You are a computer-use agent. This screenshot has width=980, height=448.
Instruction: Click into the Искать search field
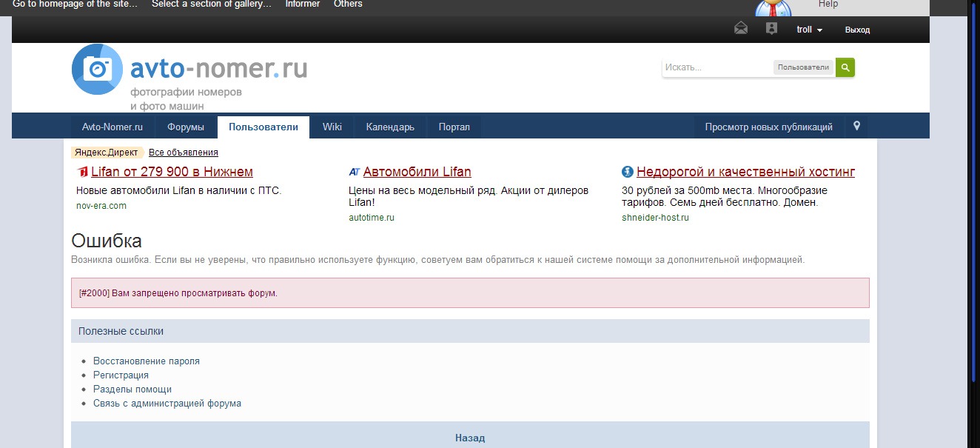click(x=716, y=67)
